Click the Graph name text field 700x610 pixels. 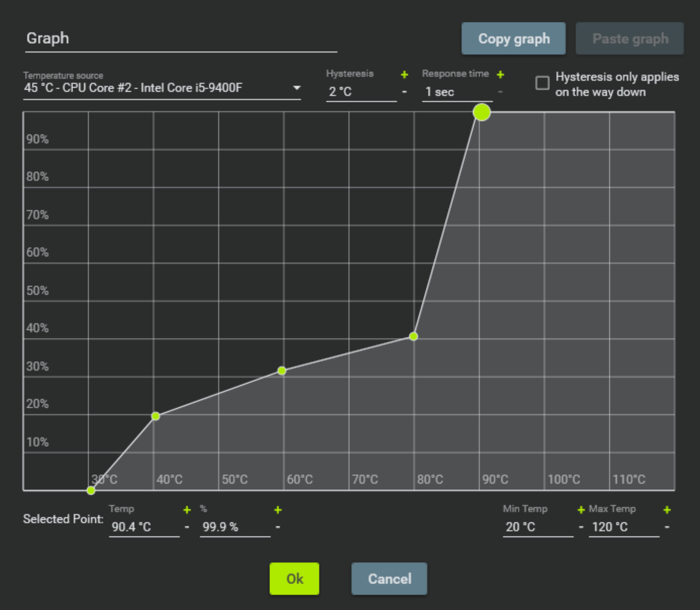click(181, 39)
